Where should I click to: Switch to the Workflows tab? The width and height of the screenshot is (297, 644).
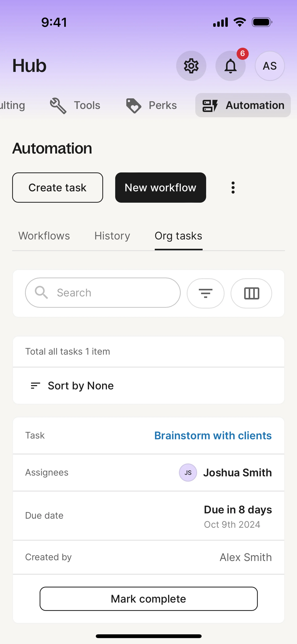tap(44, 236)
